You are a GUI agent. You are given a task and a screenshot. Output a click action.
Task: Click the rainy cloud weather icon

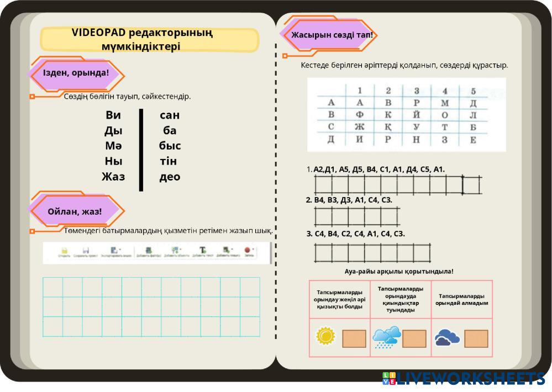386,337
